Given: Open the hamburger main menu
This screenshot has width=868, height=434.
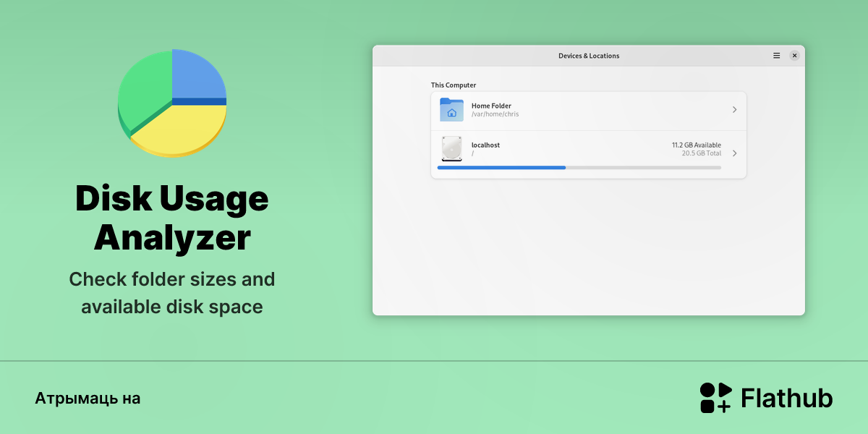Looking at the screenshot, I should click(x=776, y=56).
